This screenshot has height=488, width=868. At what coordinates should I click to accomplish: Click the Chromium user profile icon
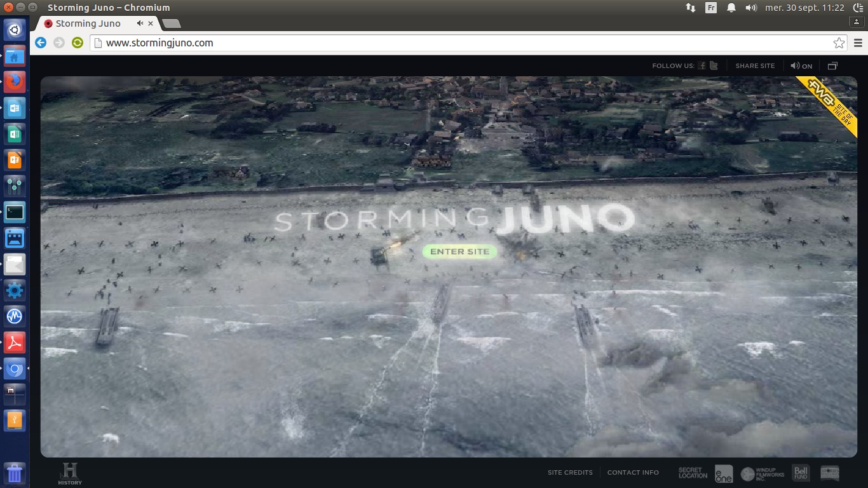click(x=857, y=22)
